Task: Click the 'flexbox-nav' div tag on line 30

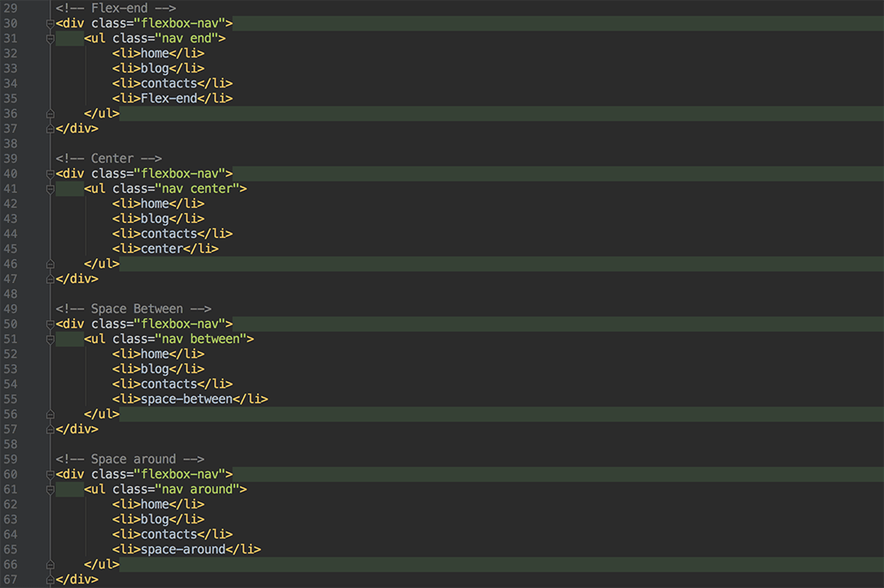Action: tap(144, 23)
